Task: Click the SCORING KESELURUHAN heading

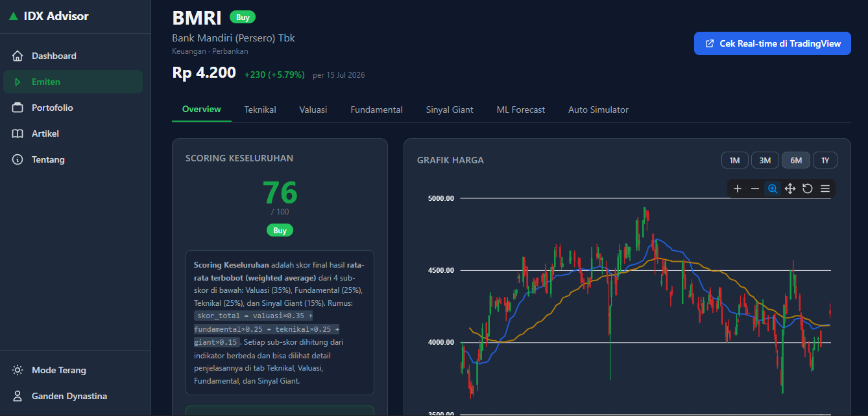Action: click(x=239, y=158)
